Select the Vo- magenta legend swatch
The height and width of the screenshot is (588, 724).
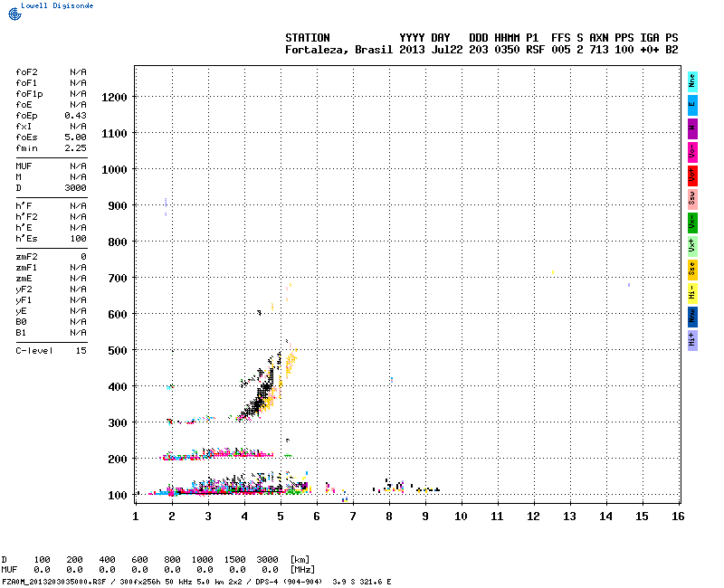click(x=692, y=152)
